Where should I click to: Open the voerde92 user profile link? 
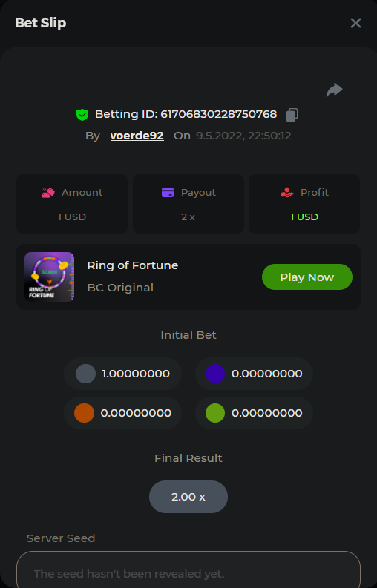(x=137, y=136)
